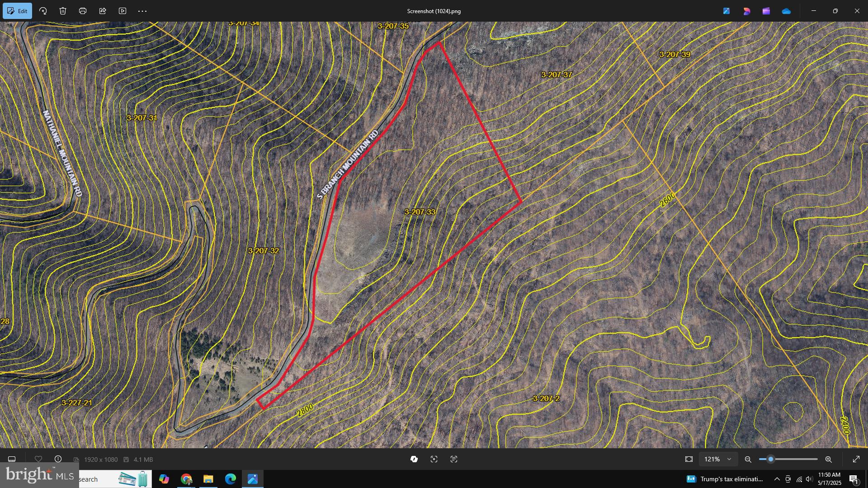Show the file info panel icon
The image size is (868, 488).
58,459
